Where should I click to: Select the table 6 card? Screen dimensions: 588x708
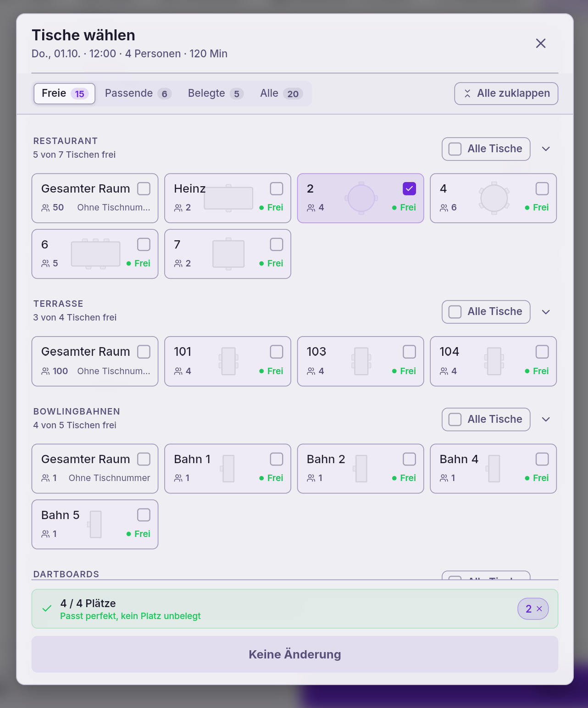95,254
